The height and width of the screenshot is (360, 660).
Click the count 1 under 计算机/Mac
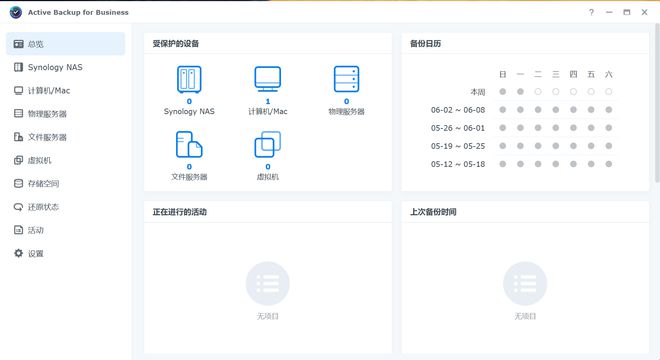point(268,101)
